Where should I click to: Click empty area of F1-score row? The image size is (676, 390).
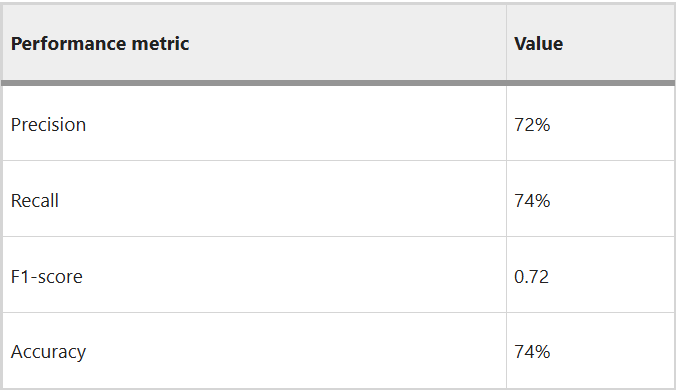pyautogui.click(x=293, y=276)
